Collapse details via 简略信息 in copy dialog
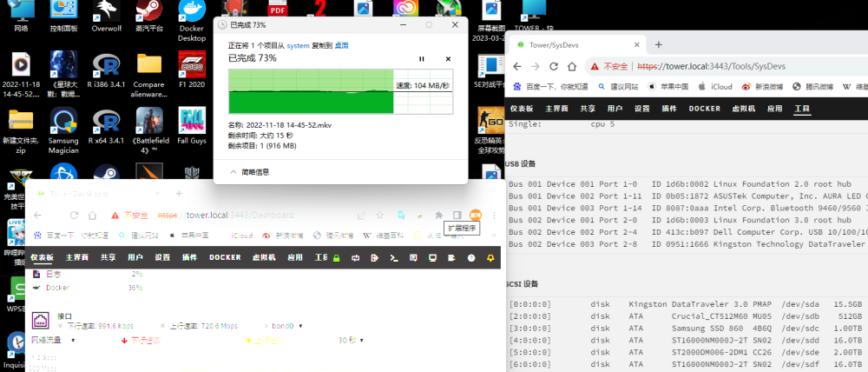 click(x=250, y=172)
